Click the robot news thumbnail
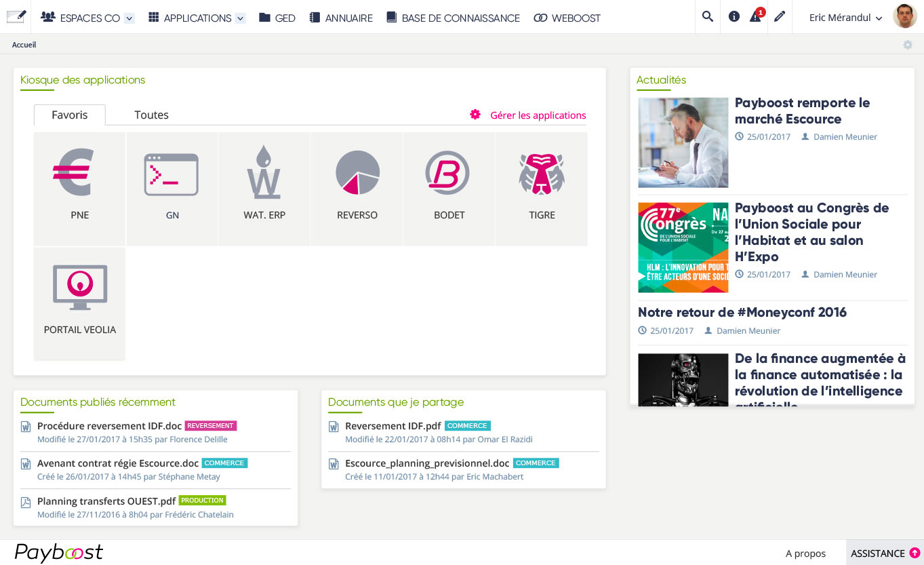Screen dimensions: 924x565 [x=683, y=379]
